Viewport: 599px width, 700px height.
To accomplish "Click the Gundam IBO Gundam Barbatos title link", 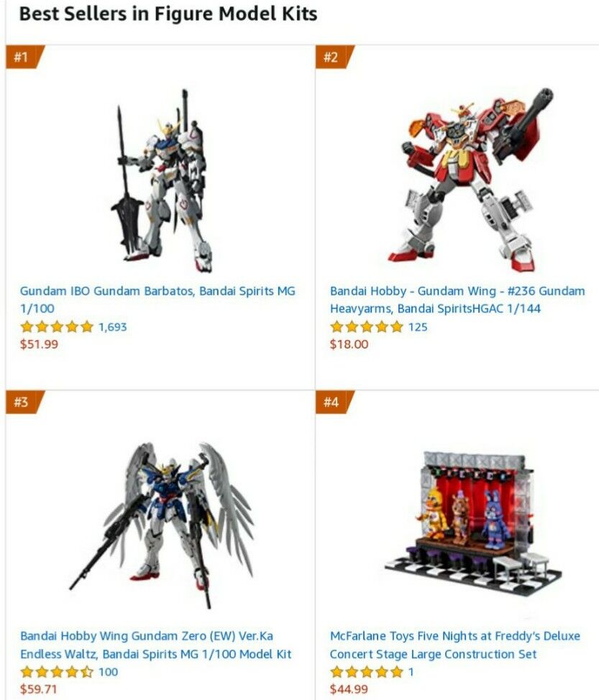I will (157, 300).
